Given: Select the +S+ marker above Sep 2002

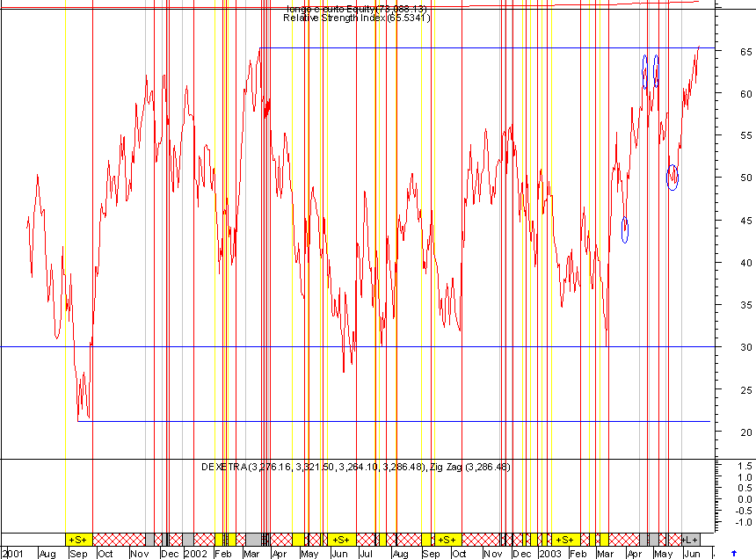Looking at the screenshot, I should [x=447, y=540].
